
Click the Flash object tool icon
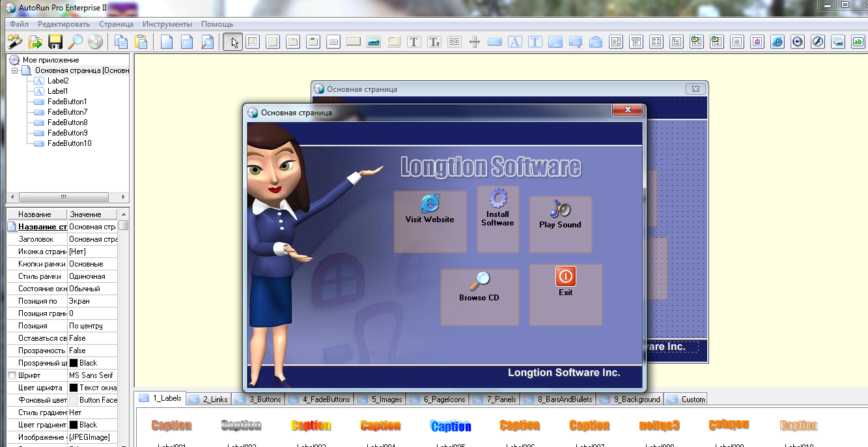coord(817,41)
